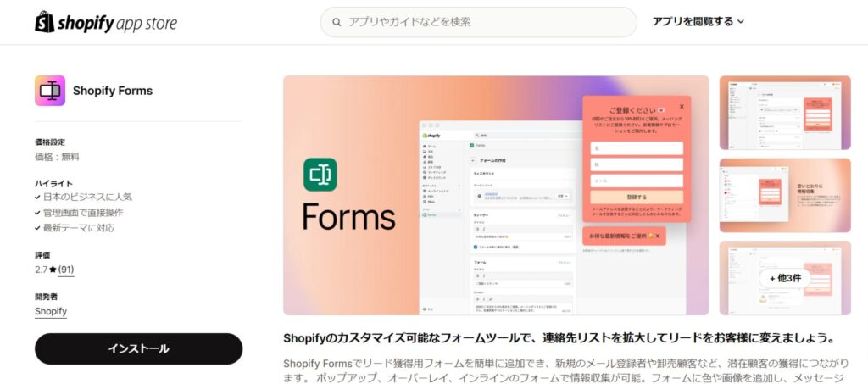Image resolution: width=868 pixels, height=384 pixels.
Task: Click the Shopify app store logo
Action: [x=106, y=22]
